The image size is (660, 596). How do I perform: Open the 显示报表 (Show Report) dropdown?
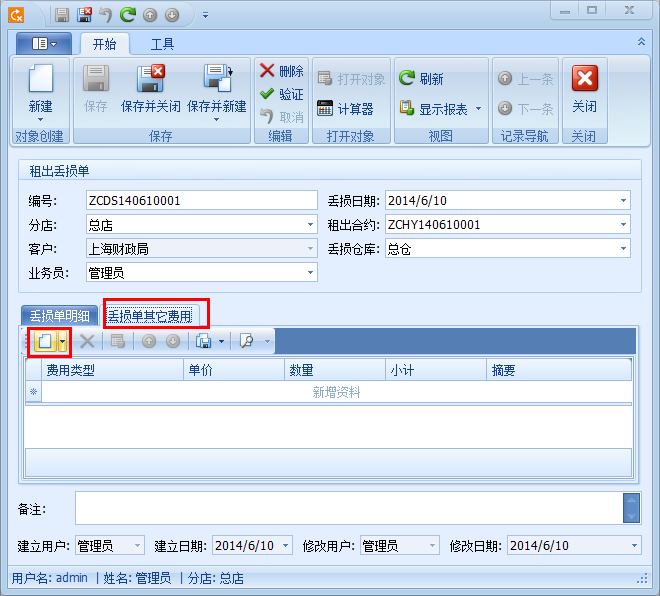[x=478, y=109]
